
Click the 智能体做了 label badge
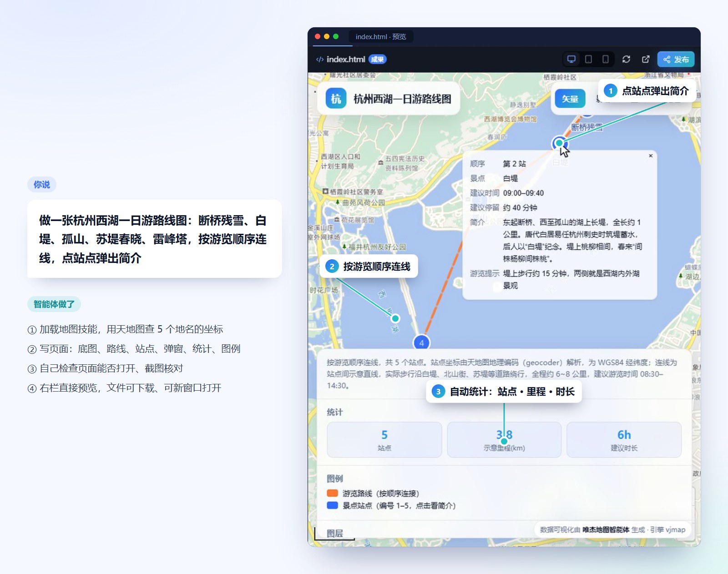click(x=54, y=304)
